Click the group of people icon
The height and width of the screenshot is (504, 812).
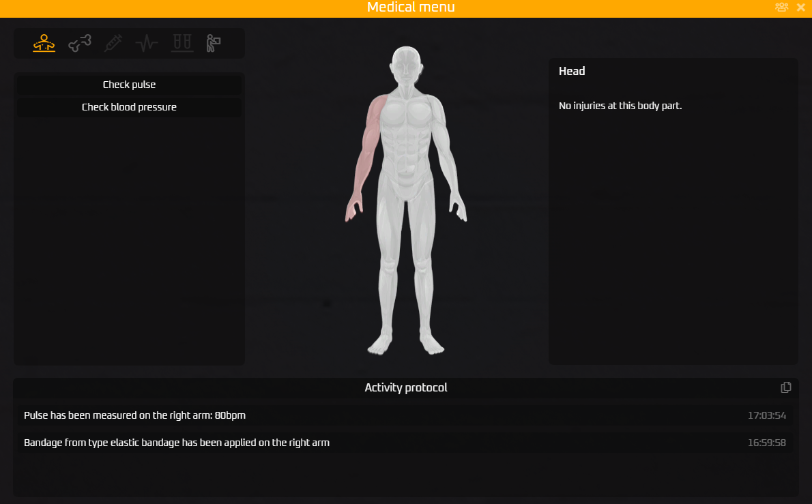tap(781, 8)
